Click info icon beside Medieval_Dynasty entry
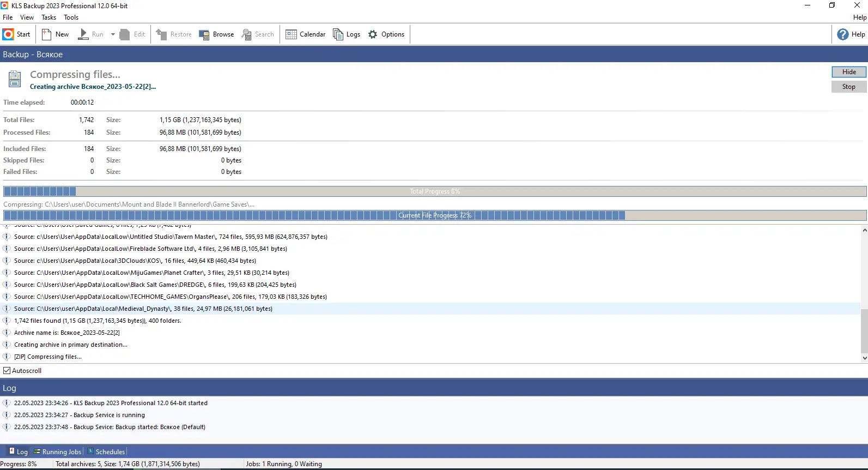The image size is (868, 470). click(x=7, y=309)
